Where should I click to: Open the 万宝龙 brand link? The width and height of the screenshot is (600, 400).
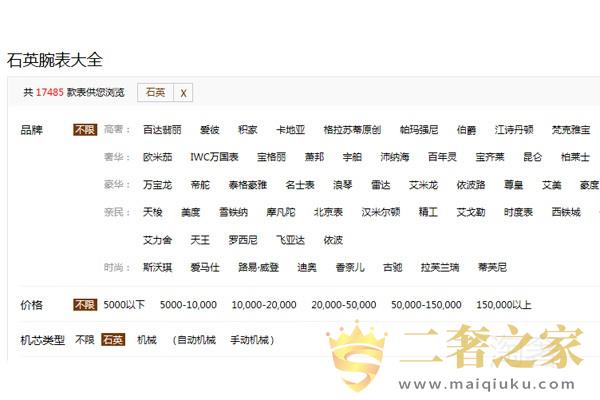157,185
